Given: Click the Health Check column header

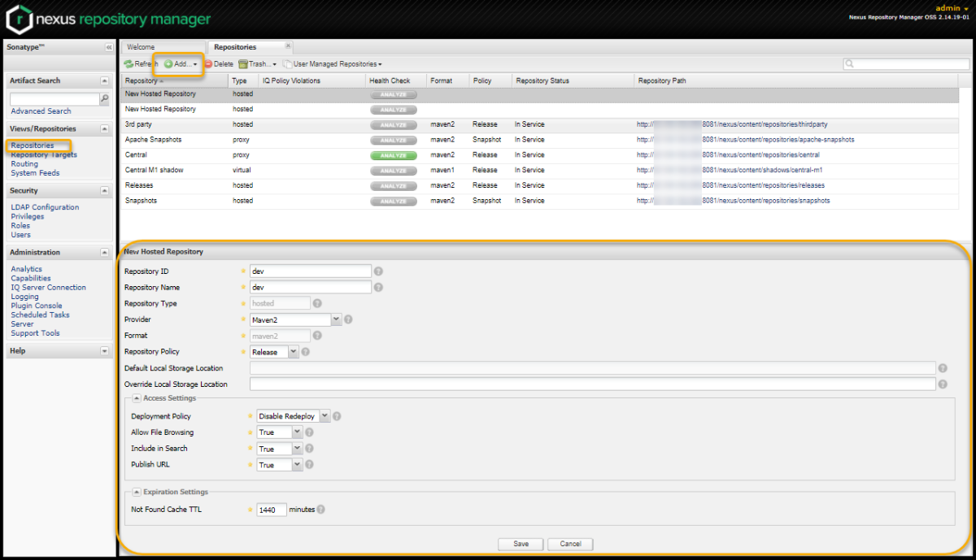Looking at the screenshot, I should point(395,80).
